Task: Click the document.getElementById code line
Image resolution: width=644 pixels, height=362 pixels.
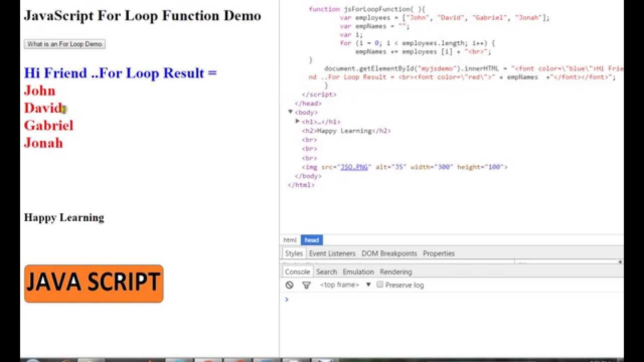Action: click(x=466, y=73)
